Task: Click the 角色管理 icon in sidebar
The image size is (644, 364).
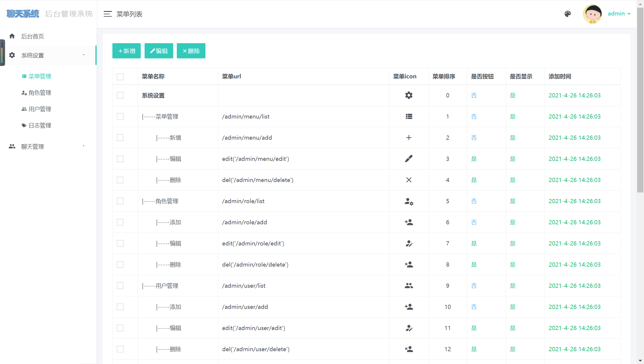Action: tap(24, 93)
